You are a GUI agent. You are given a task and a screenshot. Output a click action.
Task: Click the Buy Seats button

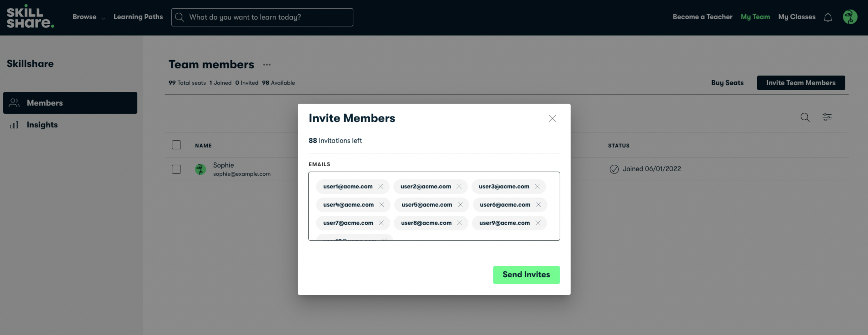(x=727, y=83)
